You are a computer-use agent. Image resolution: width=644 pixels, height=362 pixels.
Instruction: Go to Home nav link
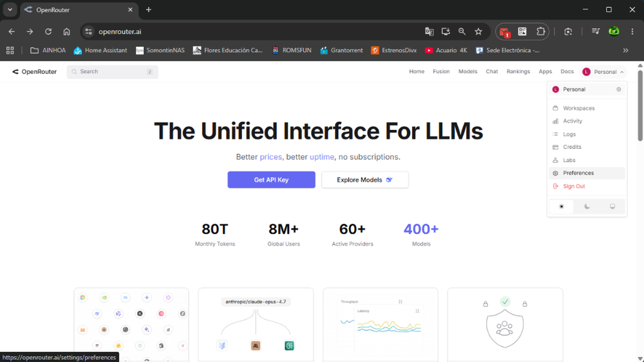click(417, 72)
